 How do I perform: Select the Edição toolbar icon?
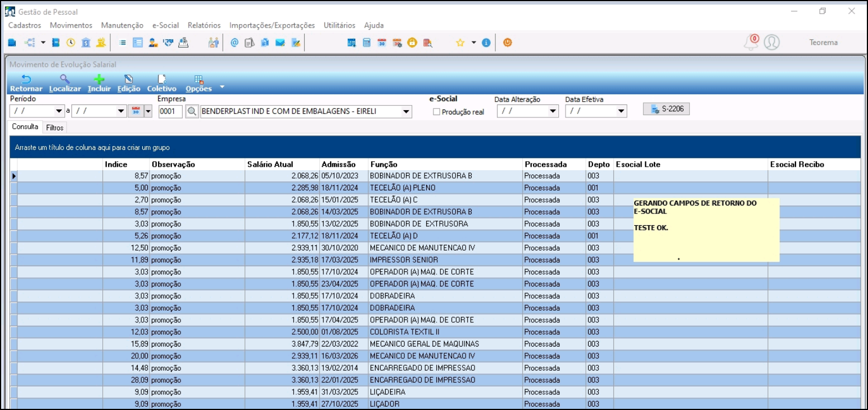129,83
